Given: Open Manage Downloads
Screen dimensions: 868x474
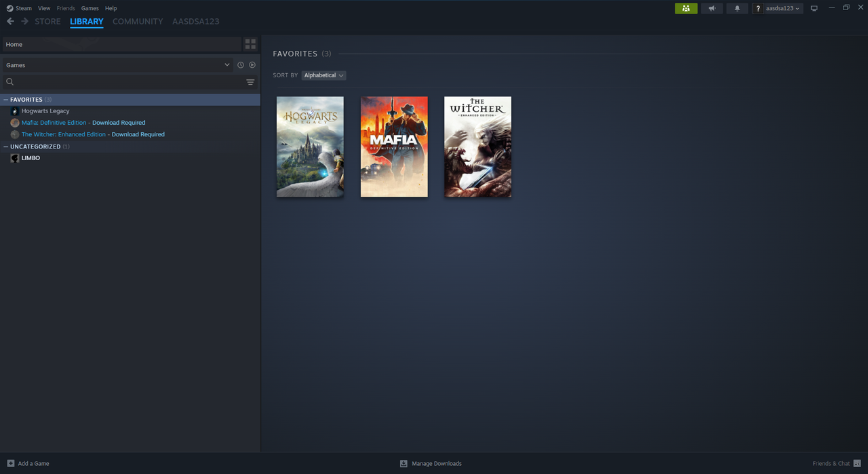Looking at the screenshot, I should (x=431, y=463).
